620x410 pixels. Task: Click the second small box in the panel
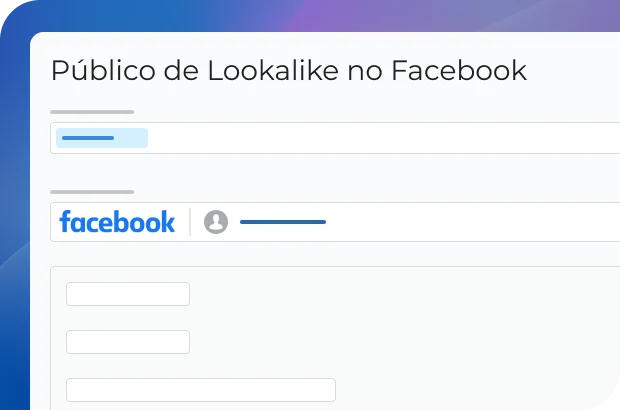(128, 342)
